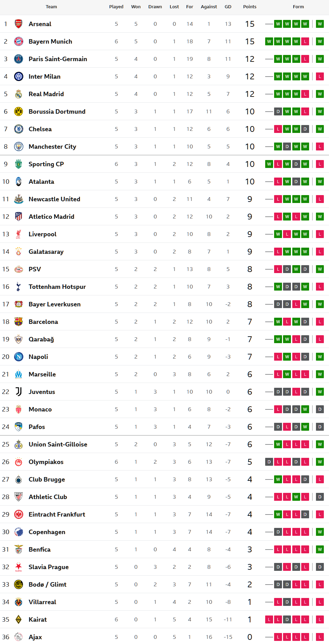Open Paris Saint-Germain via its badge
This screenshot has height=644, width=329.
pos(19,59)
